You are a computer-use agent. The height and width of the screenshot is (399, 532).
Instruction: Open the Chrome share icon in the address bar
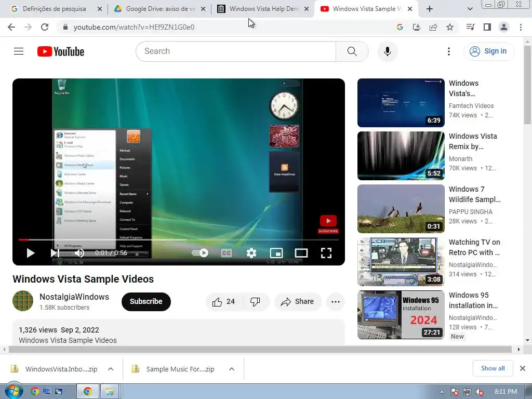click(433, 27)
